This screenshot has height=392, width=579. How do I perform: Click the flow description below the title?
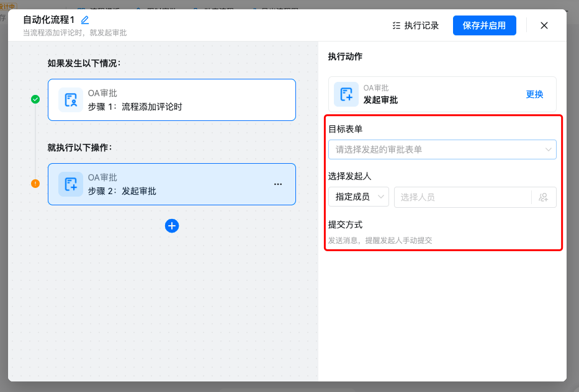74,33
